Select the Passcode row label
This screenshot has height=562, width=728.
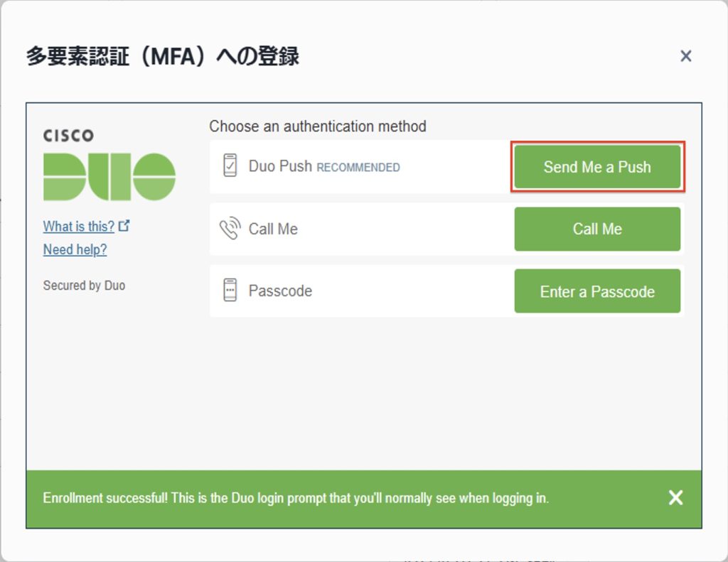pos(280,291)
